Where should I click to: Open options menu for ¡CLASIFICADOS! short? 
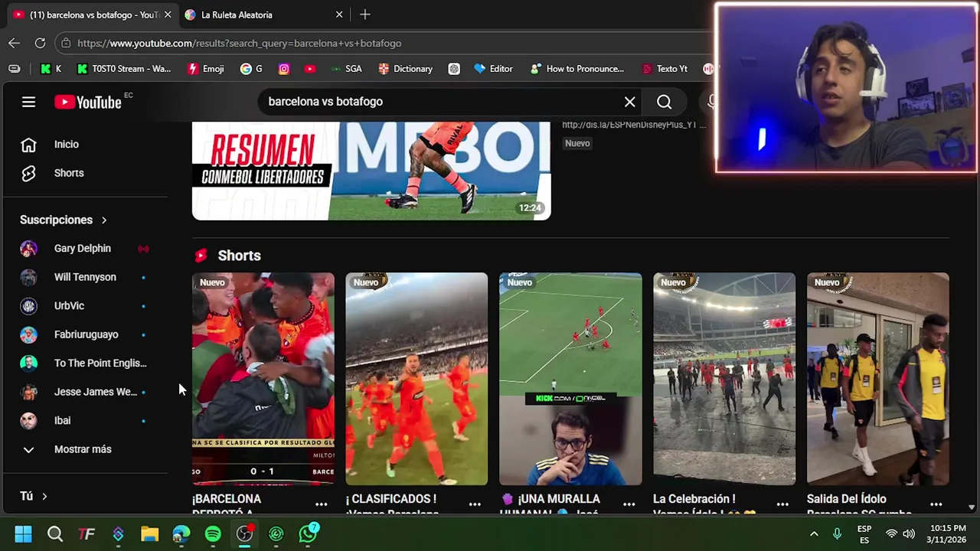click(475, 504)
